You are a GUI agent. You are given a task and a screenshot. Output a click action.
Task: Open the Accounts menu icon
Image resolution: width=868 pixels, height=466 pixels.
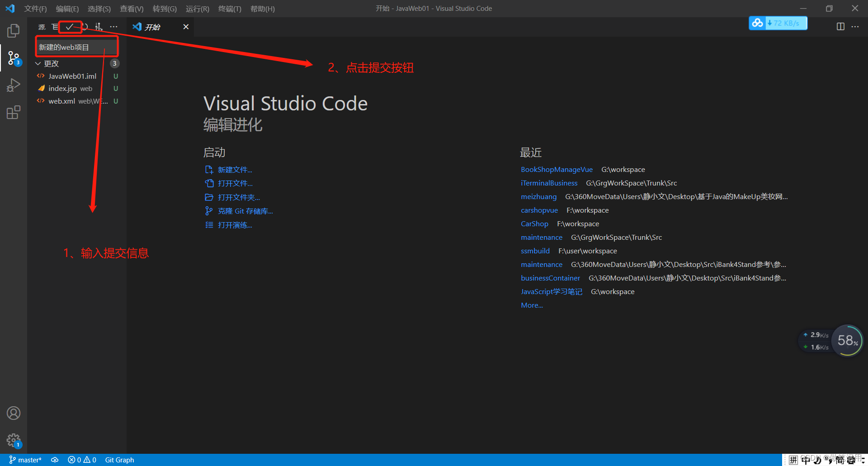pyautogui.click(x=14, y=413)
